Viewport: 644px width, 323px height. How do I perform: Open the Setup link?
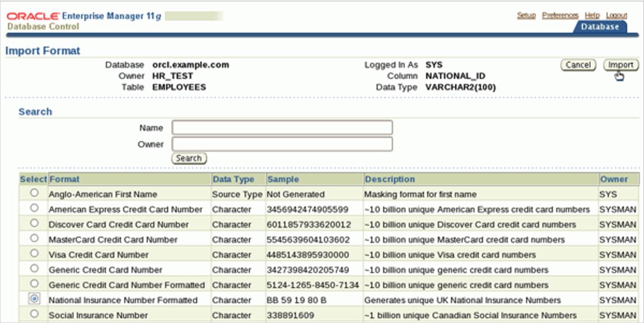click(526, 16)
